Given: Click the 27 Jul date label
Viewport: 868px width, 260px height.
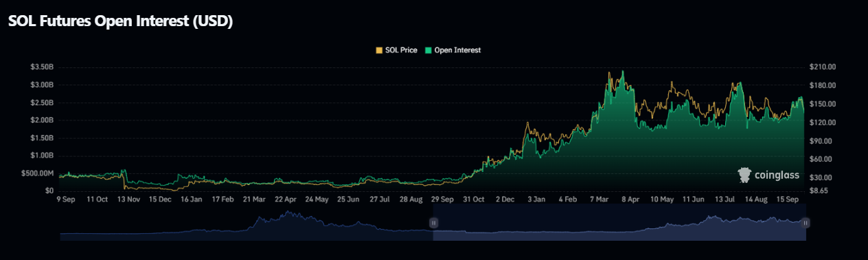Looking at the screenshot, I should (x=380, y=199).
